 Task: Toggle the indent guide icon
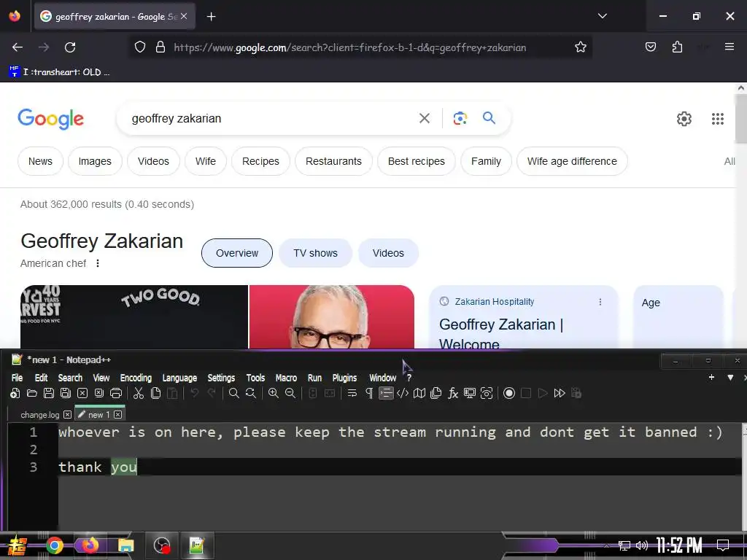click(x=386, y=393)
